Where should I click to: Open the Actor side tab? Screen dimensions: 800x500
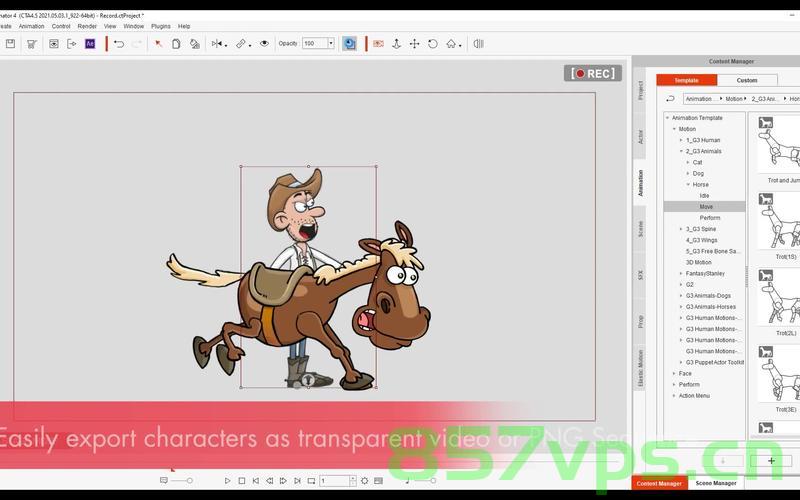tap(640, 137)
